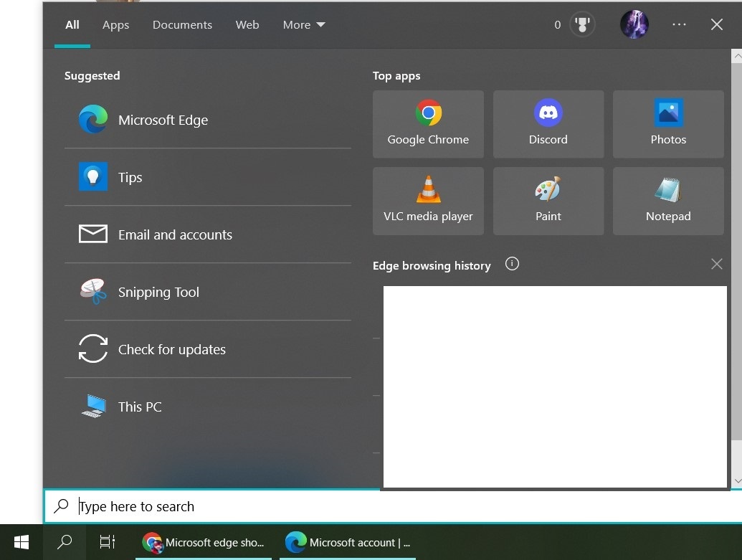Image resolution: width=742 pixels, height=560 pixels.
Task: Launch Google Chrome from Top apps
Action: 428,124
